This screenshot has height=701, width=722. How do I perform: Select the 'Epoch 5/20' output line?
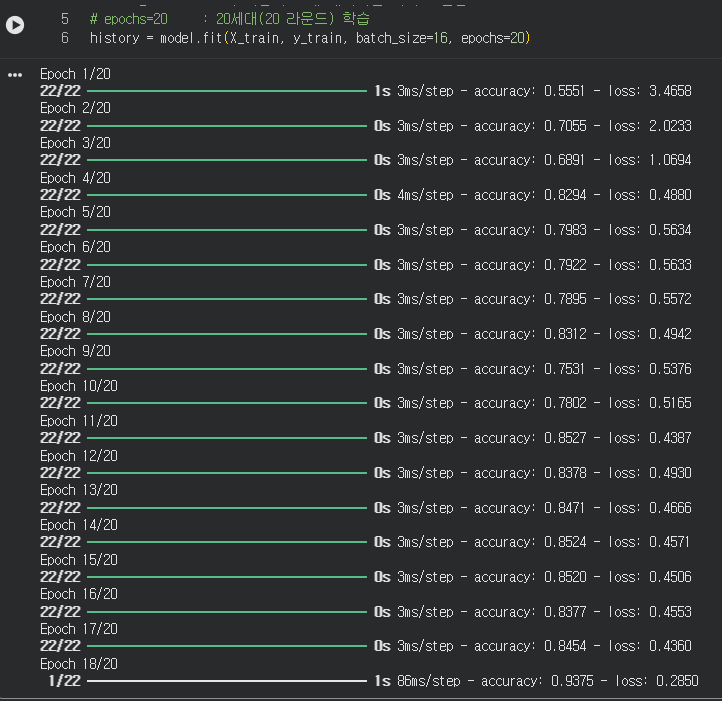tap(75, 212)
